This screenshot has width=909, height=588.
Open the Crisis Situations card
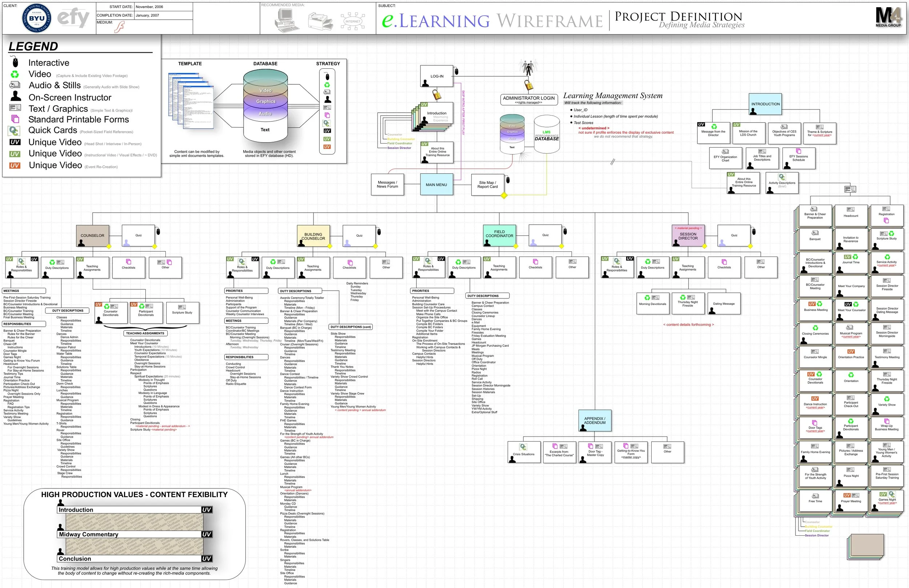(524, 452)
